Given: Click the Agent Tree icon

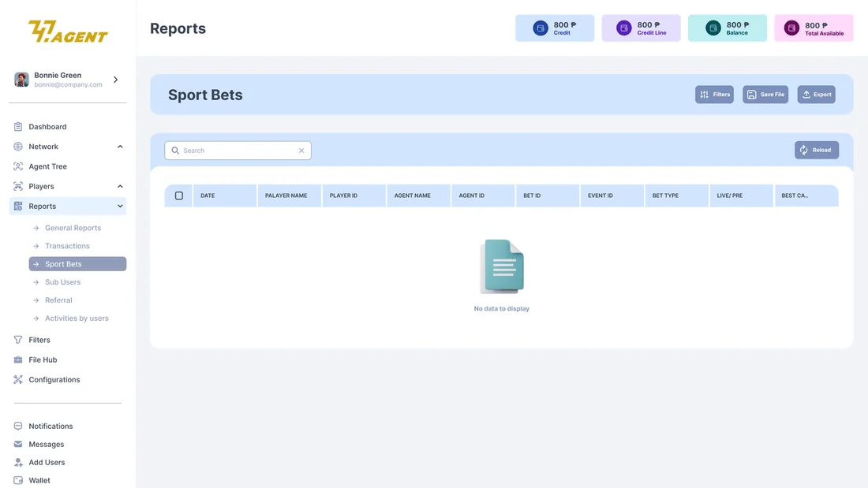Looking at the screenshot, I should click(x=18, y=166).
